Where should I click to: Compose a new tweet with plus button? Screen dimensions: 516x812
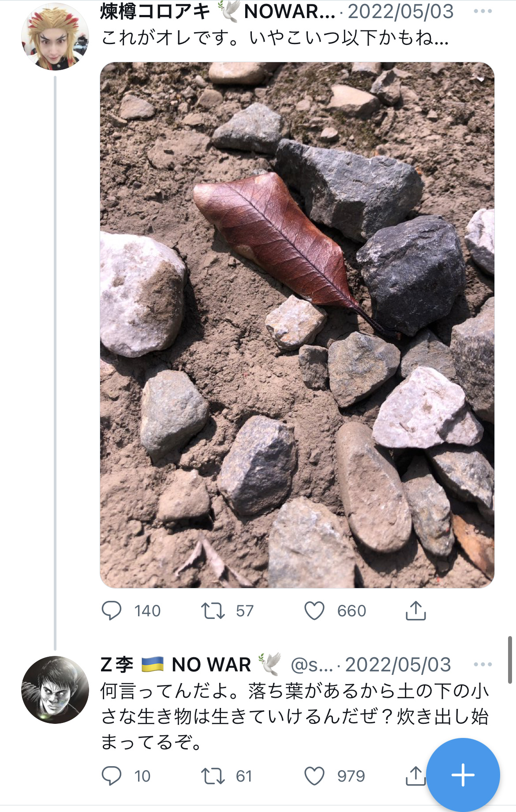463,775
